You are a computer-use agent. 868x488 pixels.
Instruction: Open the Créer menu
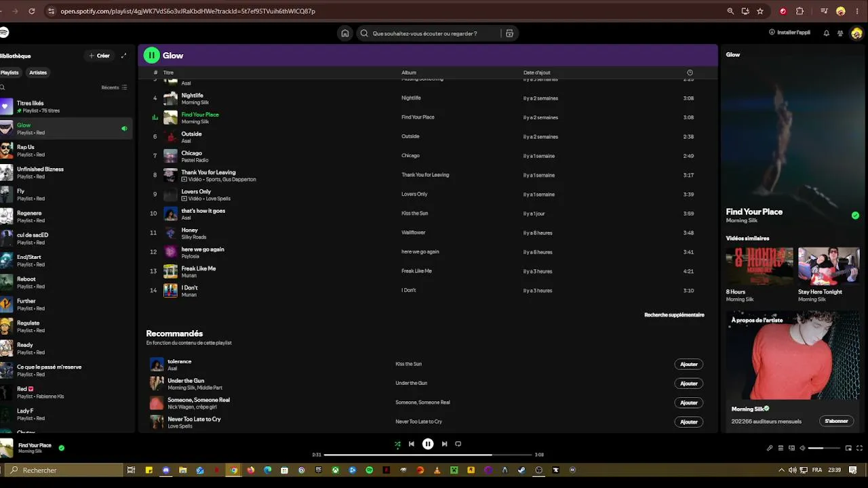[x=99, y=56]
